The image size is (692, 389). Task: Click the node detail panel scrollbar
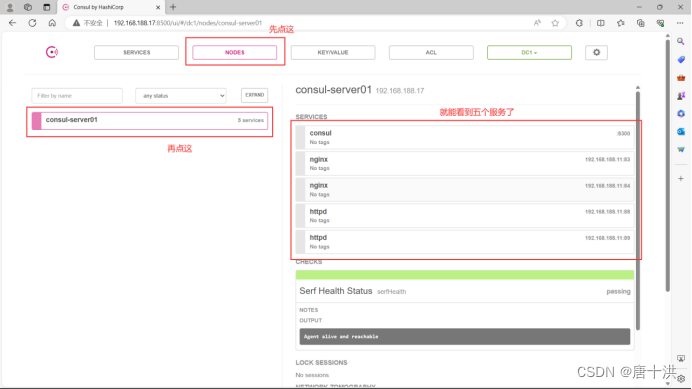[638, 210]
